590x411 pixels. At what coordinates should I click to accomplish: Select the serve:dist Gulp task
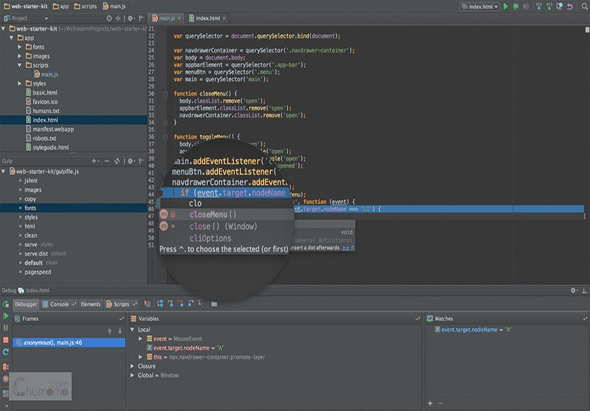(36, 253)
